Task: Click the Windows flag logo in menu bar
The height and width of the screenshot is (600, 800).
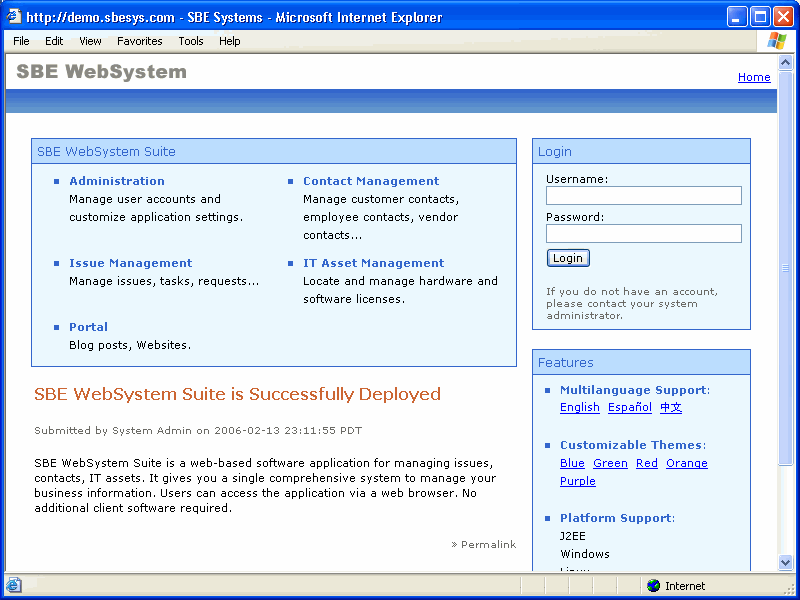Action: click(x=777, y=41)
